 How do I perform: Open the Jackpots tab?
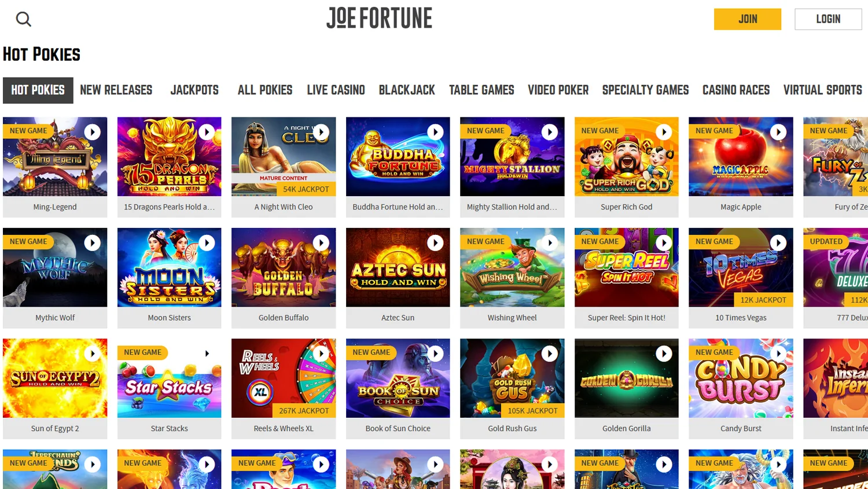(x=194, y=90)
